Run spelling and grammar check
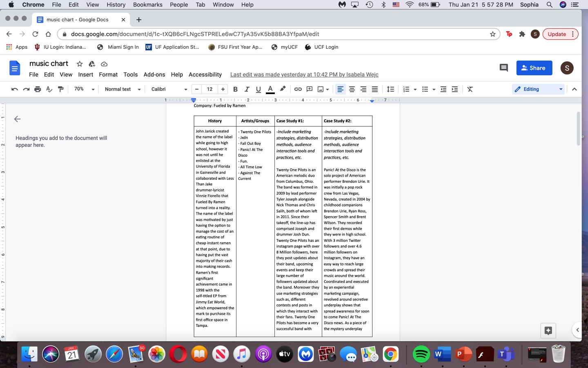This screenshot has height=368, width=588. coord(49,89)
